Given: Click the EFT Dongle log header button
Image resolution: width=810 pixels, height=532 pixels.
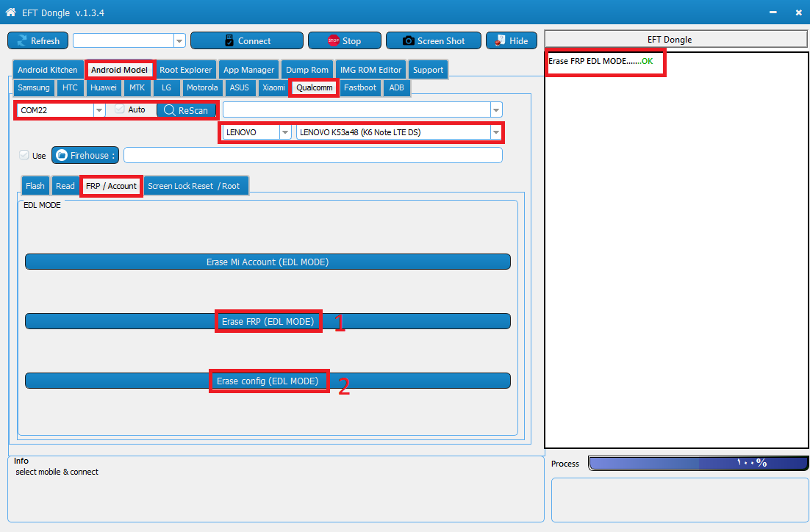Looking at the screenshot, I should tap(676, 39).
